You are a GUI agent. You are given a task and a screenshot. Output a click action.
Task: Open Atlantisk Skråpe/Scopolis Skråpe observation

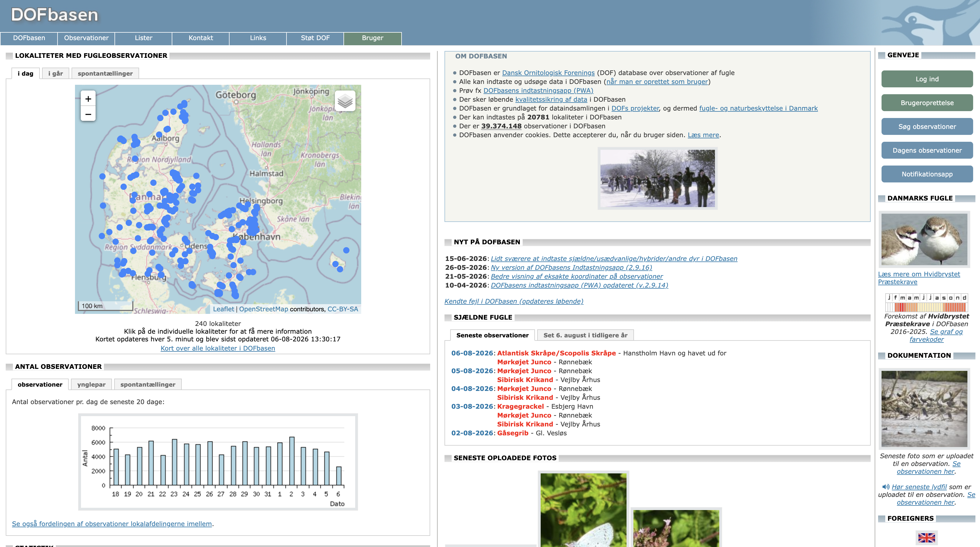click(x=556, y=353)
